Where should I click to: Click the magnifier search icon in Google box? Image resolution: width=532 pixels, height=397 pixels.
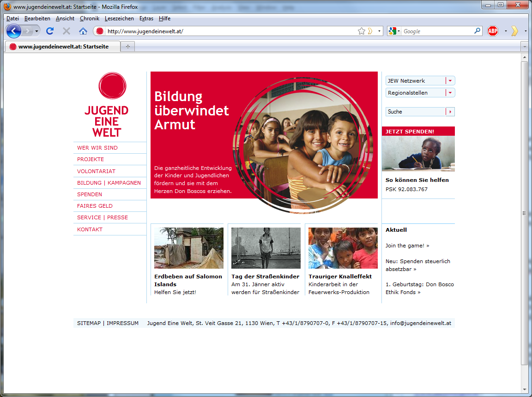pos(477,31)
